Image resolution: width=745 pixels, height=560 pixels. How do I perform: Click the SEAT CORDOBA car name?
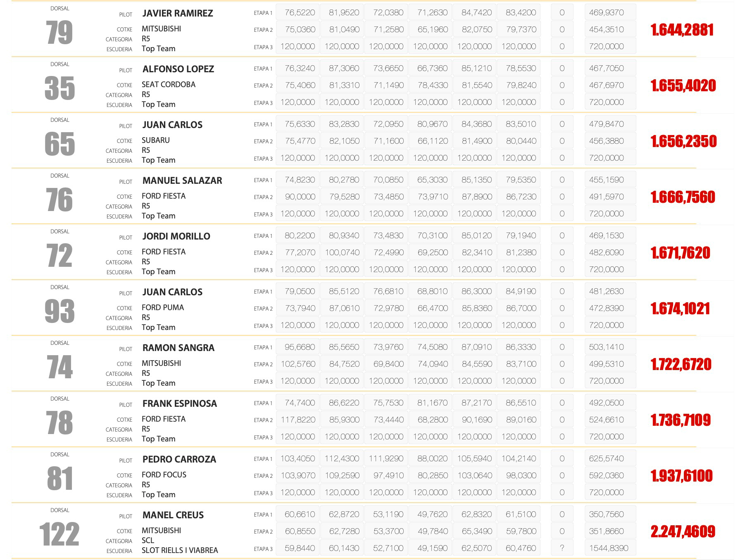(169, 84)
